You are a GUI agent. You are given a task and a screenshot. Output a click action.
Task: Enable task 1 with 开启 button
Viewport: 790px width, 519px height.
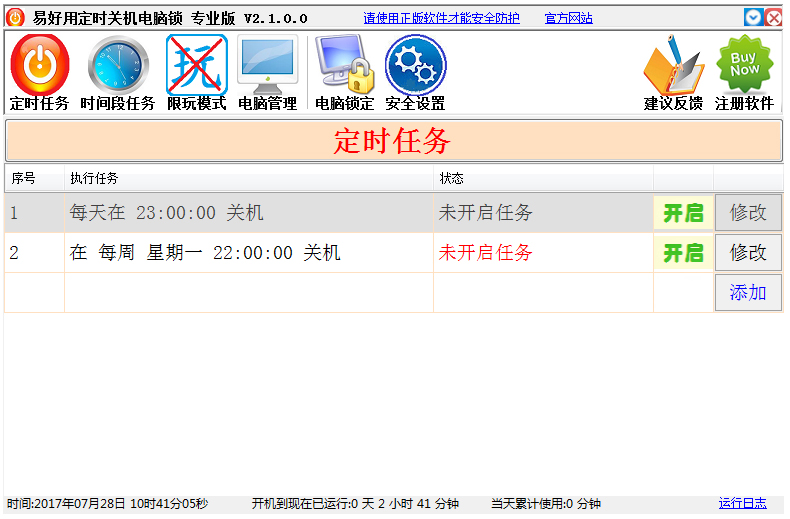click(683, 213)
